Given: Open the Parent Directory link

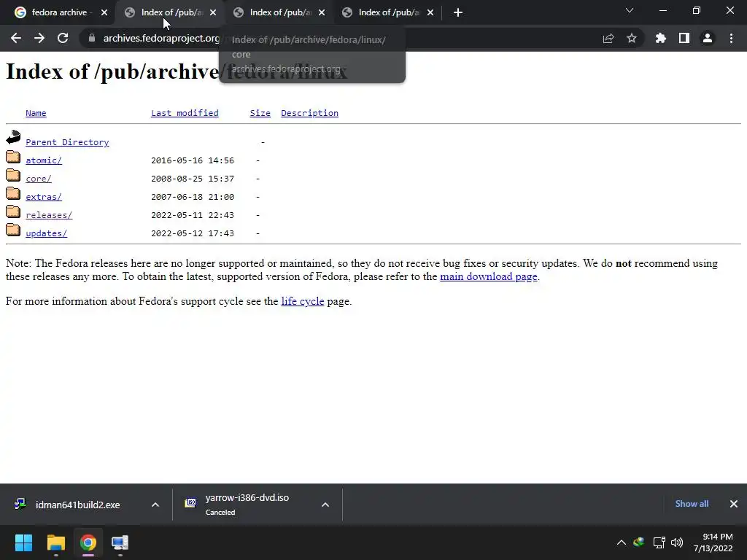Looking at the screenshot, I should click(67, 142).
